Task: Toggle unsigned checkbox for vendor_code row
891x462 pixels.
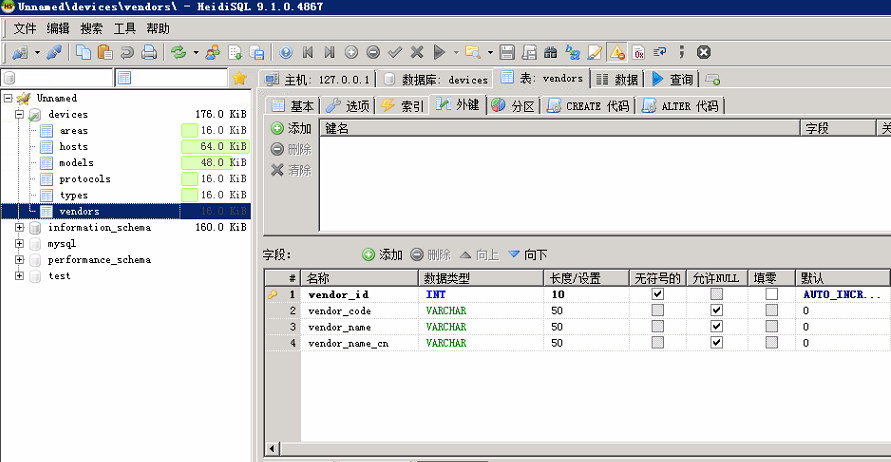Action: [657, 310]
